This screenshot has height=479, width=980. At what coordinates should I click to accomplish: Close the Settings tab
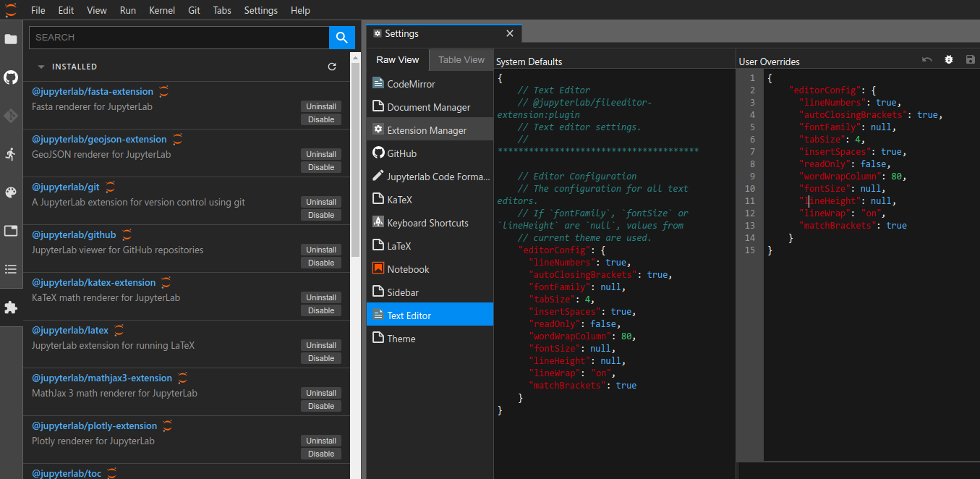click(x=510, y=33)
